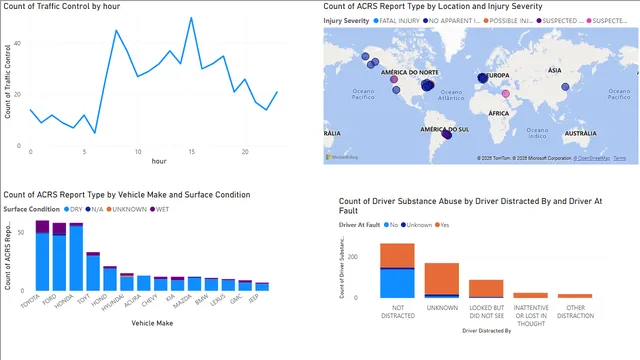
Task: Select the FORD bar in vehicle chart
Action: click(x=59, y=257)
